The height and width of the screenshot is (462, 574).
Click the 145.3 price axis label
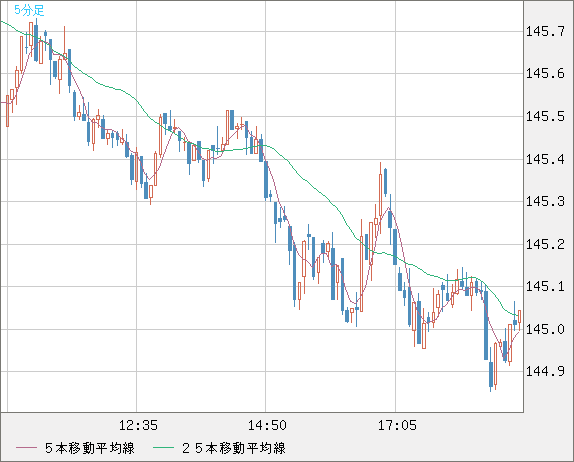(545, 201)
